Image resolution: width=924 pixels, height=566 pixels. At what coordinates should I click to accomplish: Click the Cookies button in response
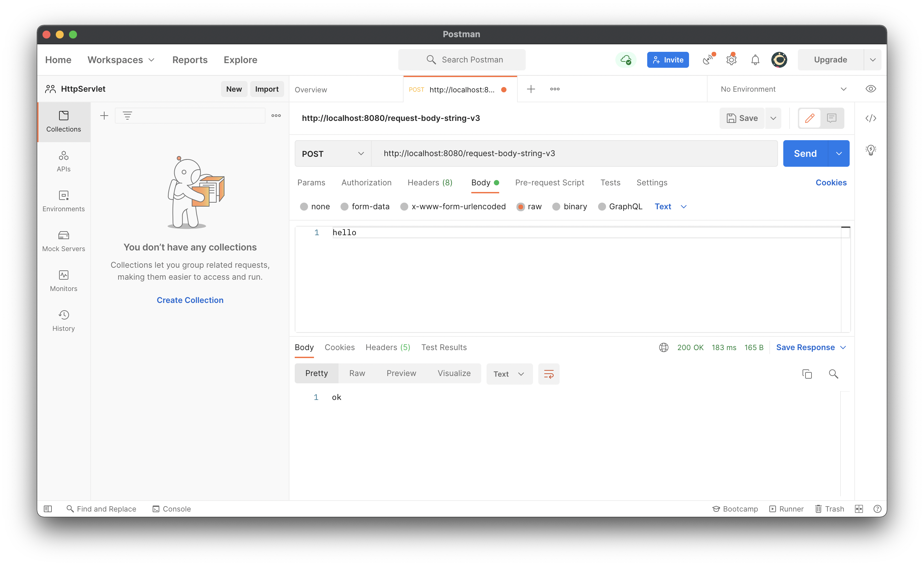coord(339,347)
